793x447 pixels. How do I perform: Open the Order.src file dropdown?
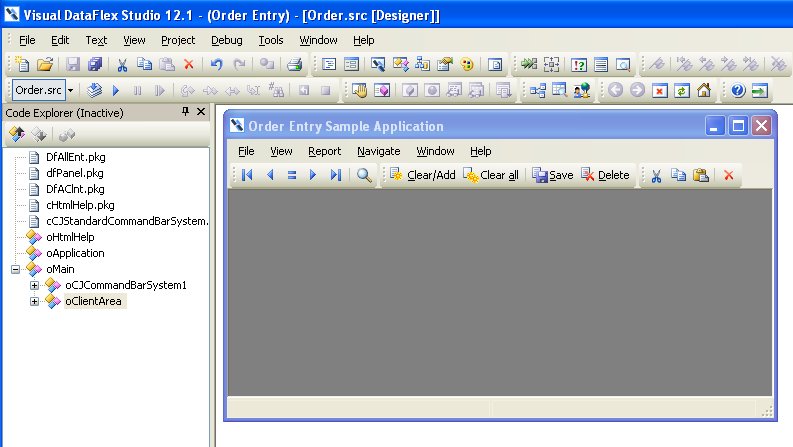(70, 91)
